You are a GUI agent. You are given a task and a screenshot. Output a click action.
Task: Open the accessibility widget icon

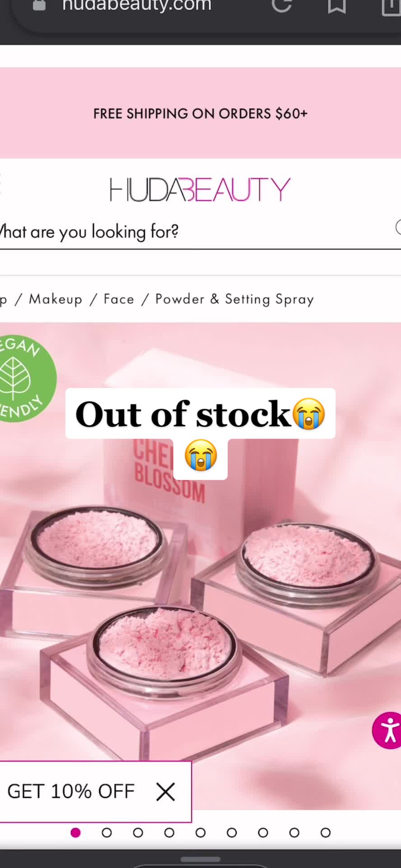click(387, 730)
